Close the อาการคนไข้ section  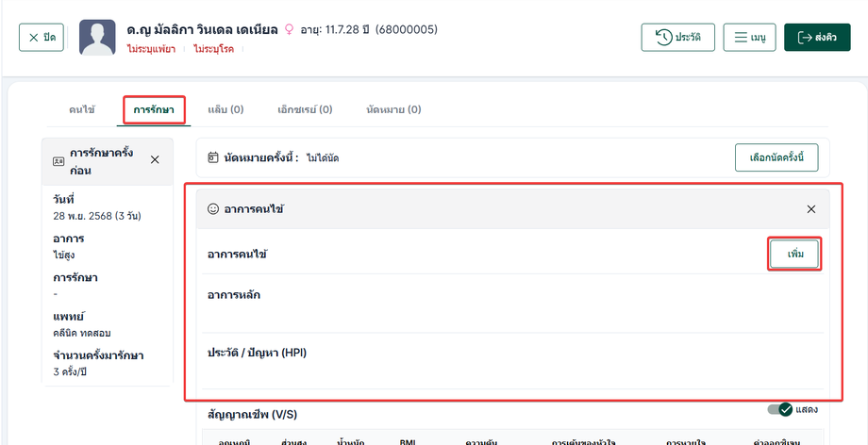click(x=811, y=209)
